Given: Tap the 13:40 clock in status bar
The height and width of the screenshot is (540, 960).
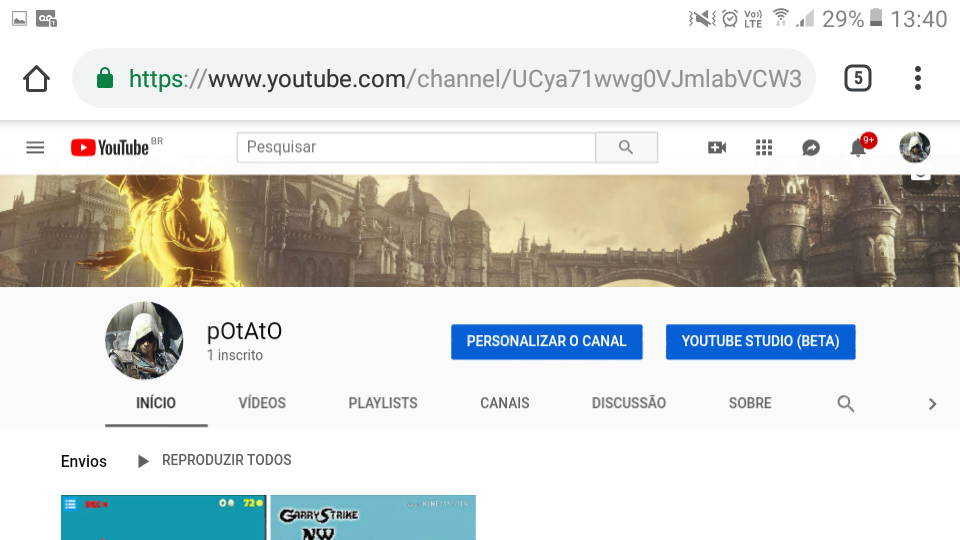Looking at the screenshot, I should coord(918,19).
